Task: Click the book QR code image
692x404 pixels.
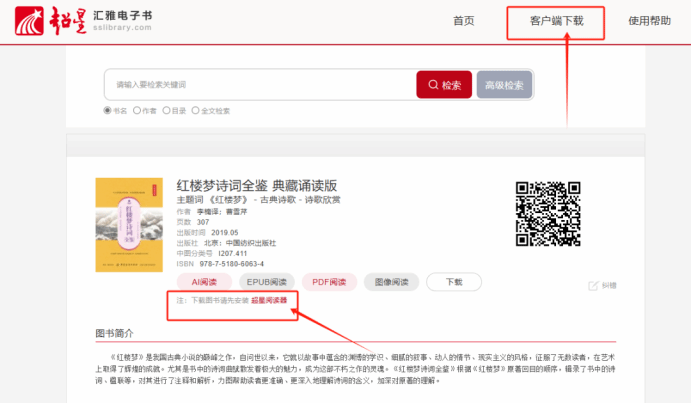Action: (x=547, y=212)
